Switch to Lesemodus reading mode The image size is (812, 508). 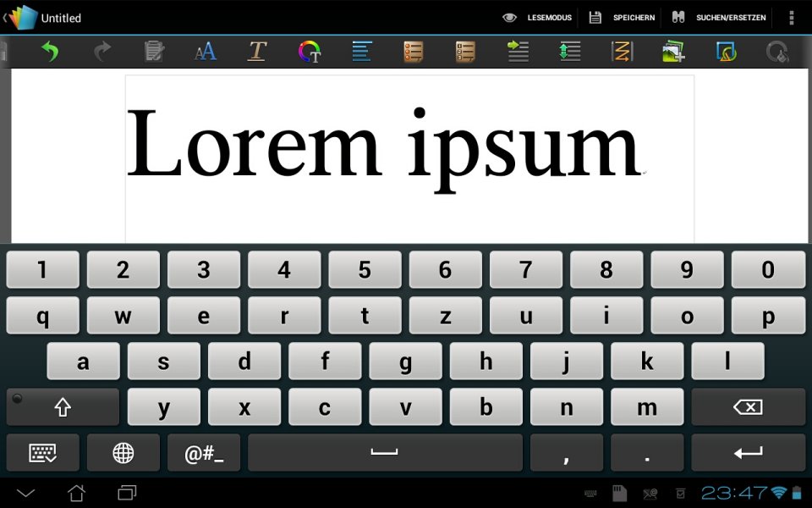coord(537,18)
